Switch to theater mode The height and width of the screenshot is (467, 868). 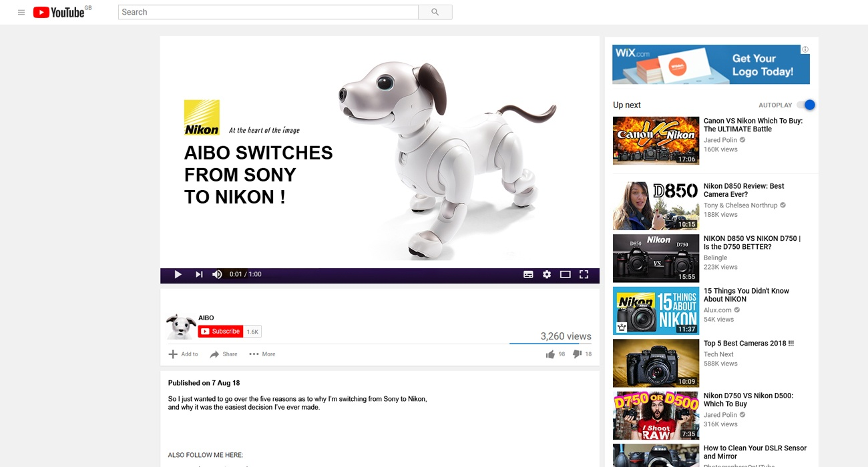(565, 274)
